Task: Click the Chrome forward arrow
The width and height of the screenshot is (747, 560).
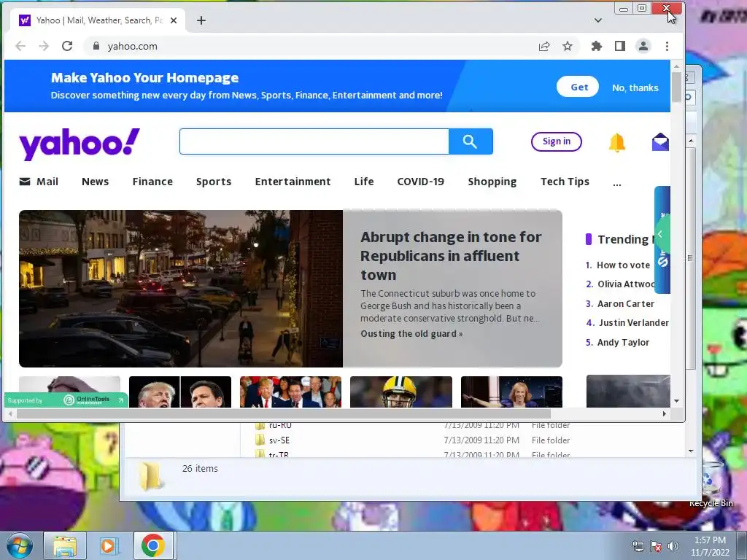Action: click(x=43, y=46)
